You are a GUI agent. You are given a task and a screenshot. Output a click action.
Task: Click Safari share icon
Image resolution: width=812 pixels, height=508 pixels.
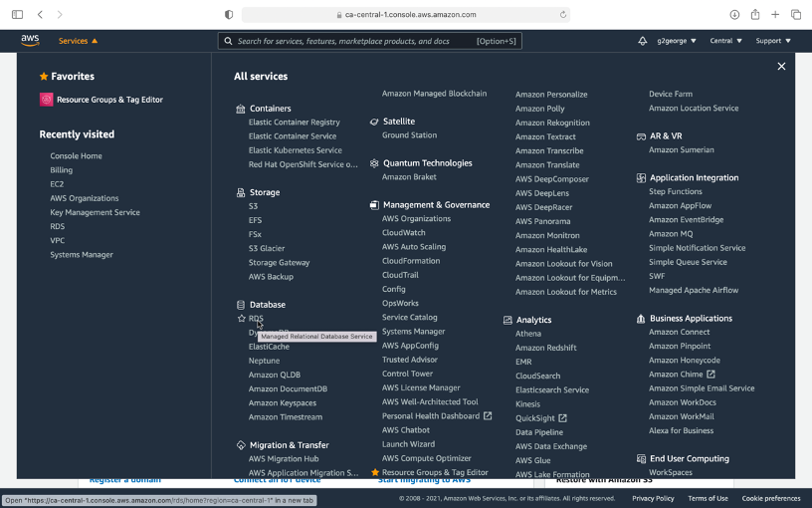click(x=755, y=14)
